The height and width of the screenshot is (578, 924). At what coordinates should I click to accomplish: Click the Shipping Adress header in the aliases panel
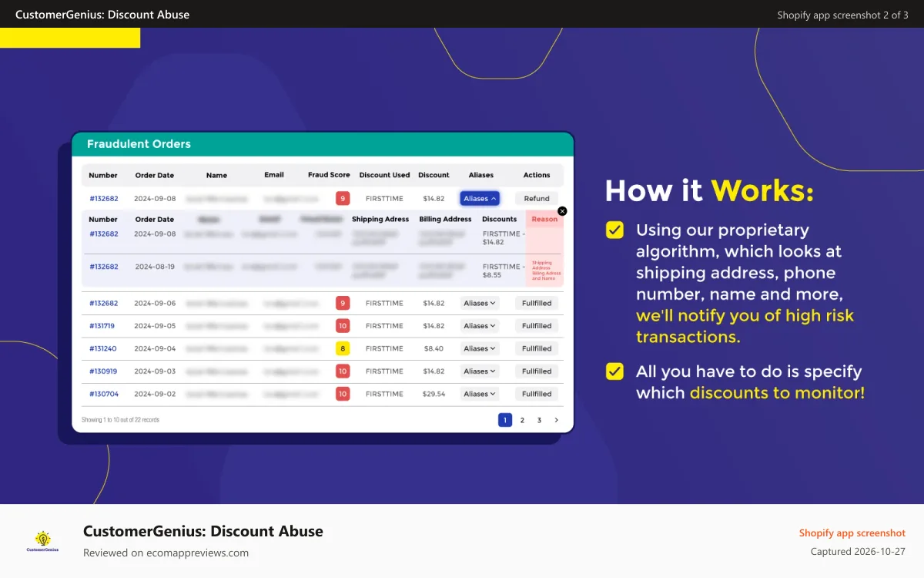click(380, 219)
